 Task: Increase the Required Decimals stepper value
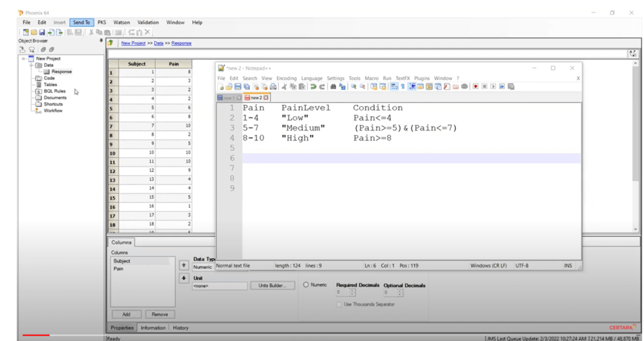click(x=352, y=291)
